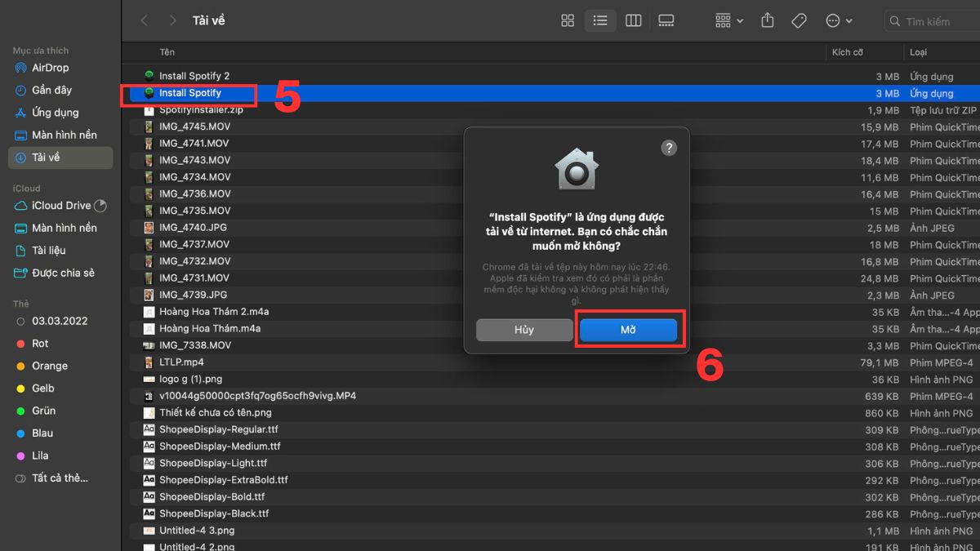Open the more actions ellipsis menu
This screenshot has height=551, width=980.
[x=839, y=21]
